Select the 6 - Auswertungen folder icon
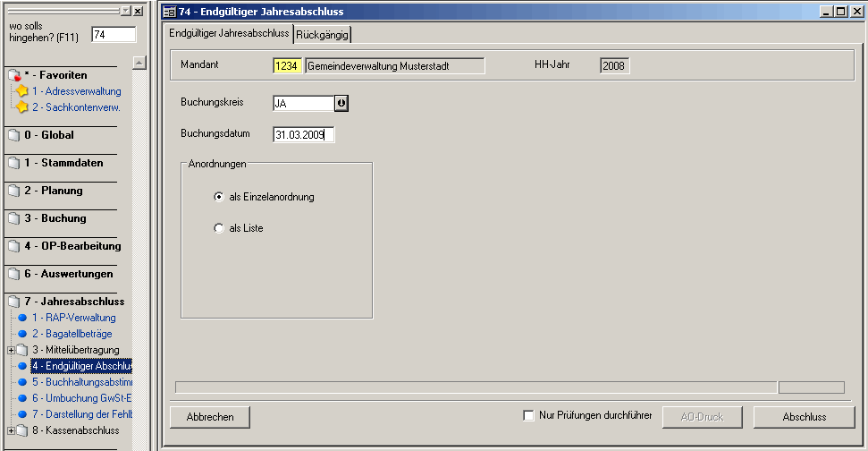Image resolution: width=868 pixels, height=451 pixels. tap(13, 275)
